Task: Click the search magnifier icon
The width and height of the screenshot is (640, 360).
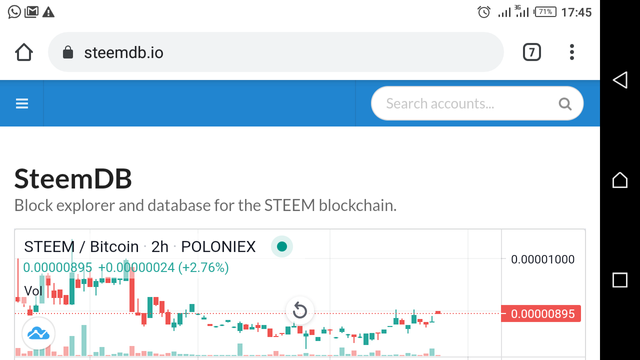Action: (565, 104)
